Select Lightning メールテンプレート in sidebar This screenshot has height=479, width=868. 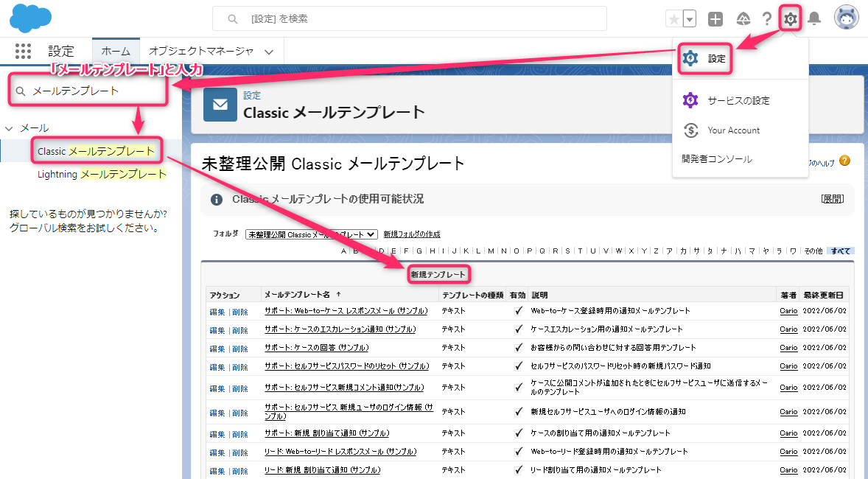102,175
